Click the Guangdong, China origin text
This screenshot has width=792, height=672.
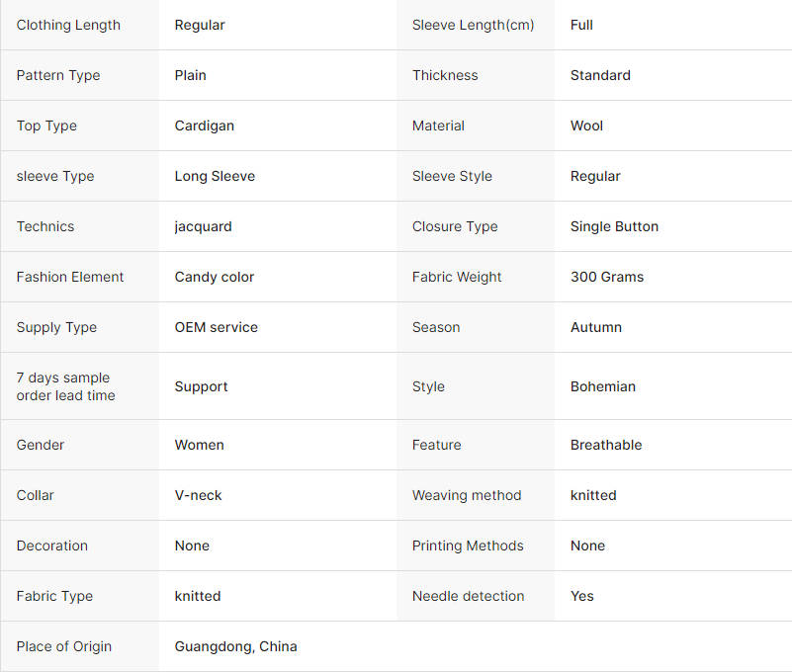[236, 646]
